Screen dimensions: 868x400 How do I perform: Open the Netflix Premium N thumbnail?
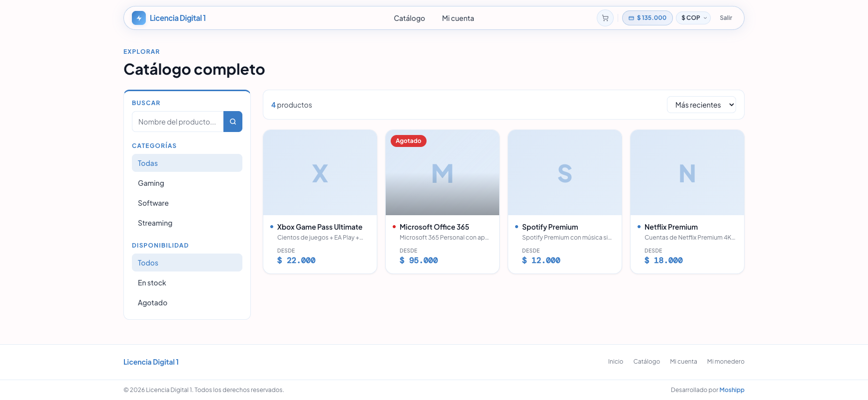[x=687, y=173]
